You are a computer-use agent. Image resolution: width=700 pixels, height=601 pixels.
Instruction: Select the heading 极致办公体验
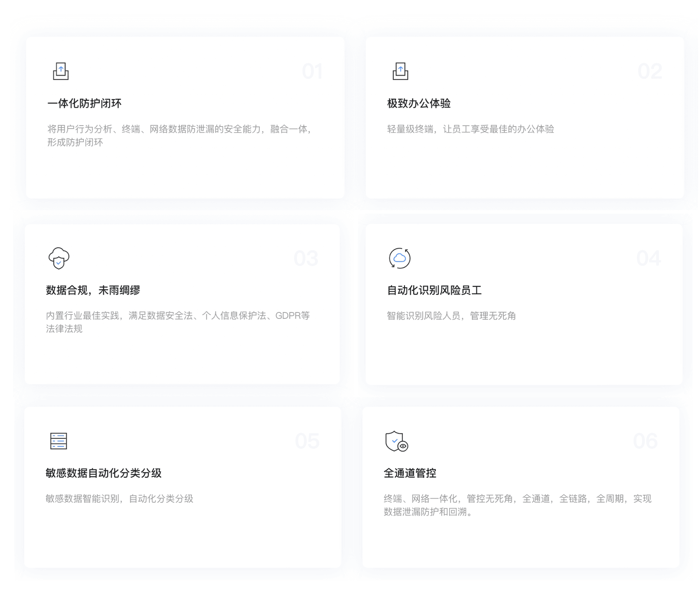(x=419, y=104)
